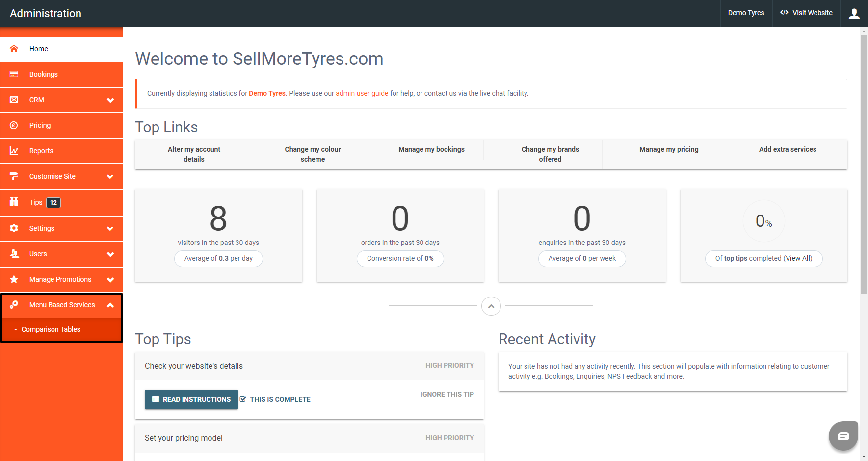Collapse the Menu Based Services chevron
Viewport: 868px width, 461px height.
pos(110,305)
